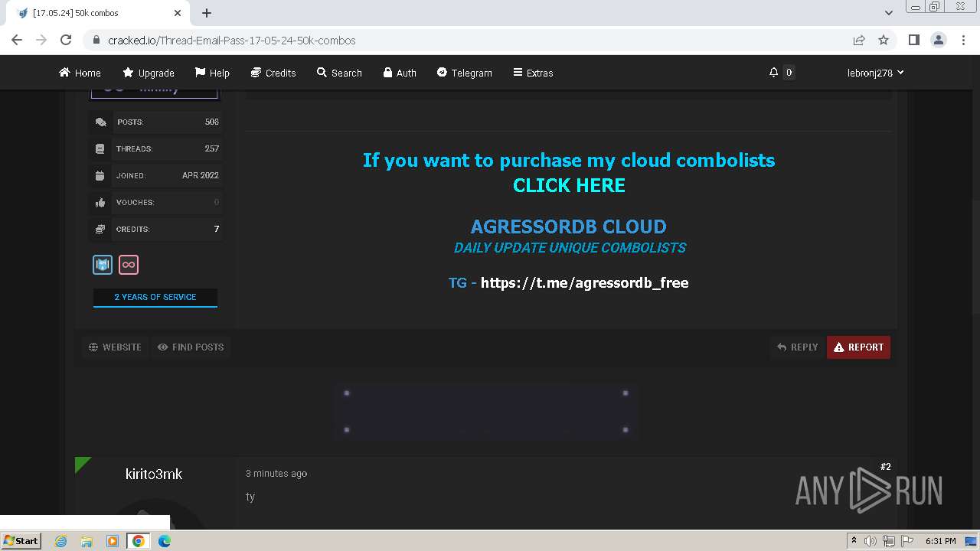980x551 pixels.
Task: Click the Posts count row
Action: 156,122
